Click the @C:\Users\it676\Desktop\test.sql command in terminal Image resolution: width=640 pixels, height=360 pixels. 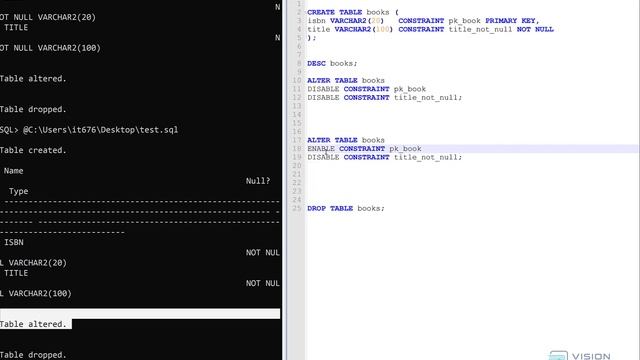tap(100, 130)
